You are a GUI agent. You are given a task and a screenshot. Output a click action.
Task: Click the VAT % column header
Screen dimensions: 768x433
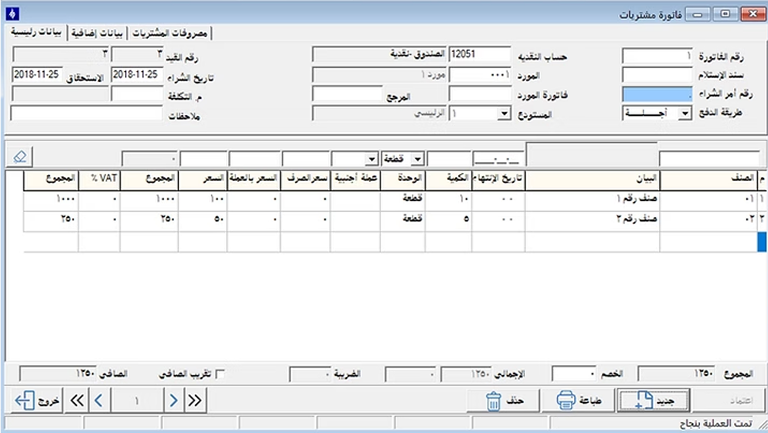(x=99, y=179)
